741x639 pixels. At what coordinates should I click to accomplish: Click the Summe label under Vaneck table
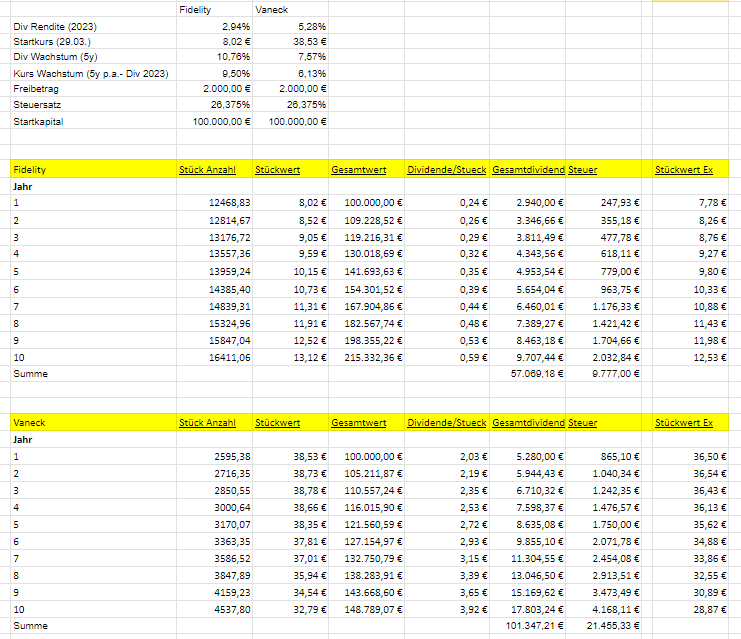point(31,626)
